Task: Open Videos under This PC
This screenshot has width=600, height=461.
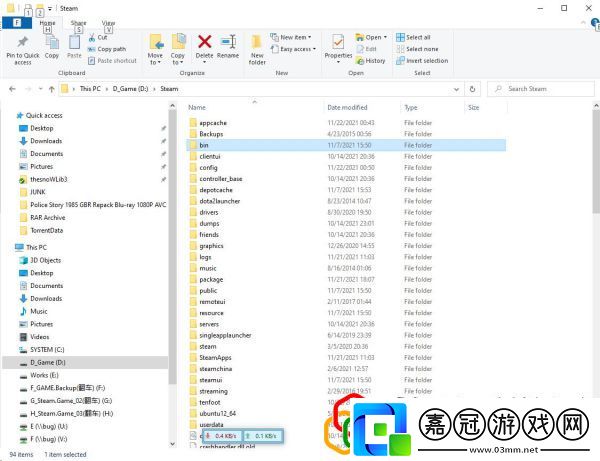Action: click(x=39, y=337)
